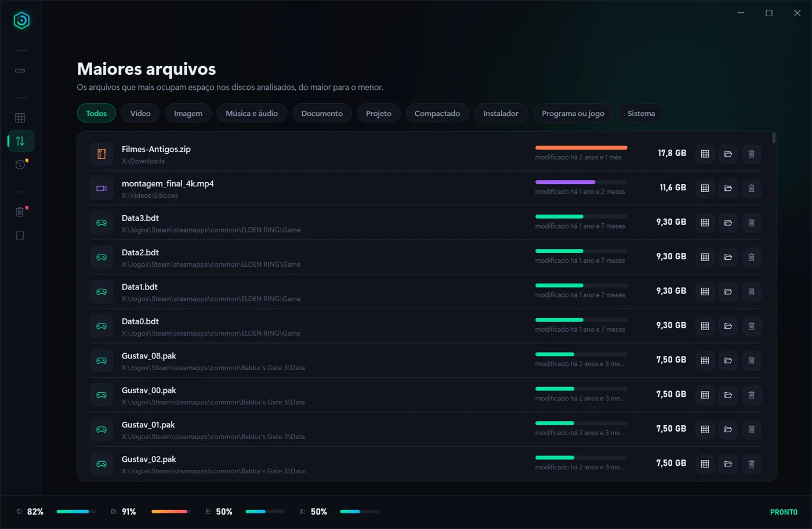Show Gustav_00.pak in the treemap
Screen dimensions: 812x529
coord(705,395)
